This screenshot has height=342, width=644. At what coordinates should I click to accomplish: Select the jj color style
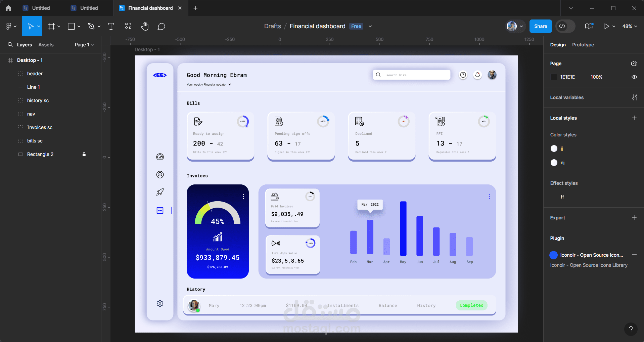[557, 148]
